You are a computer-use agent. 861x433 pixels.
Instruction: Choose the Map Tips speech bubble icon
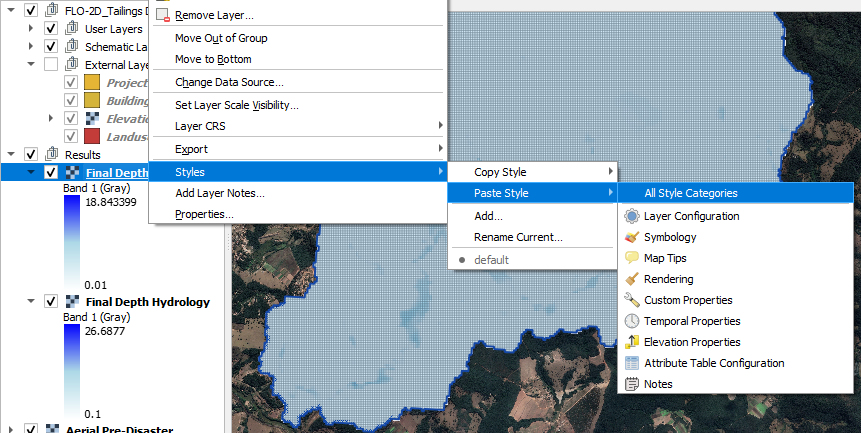pos(631,258)
